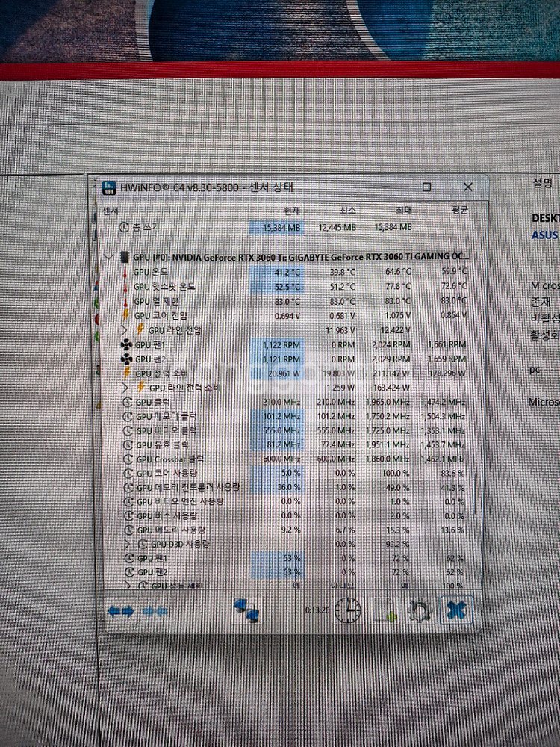Expand the GPU 라인 전압 row

point(125,330)
